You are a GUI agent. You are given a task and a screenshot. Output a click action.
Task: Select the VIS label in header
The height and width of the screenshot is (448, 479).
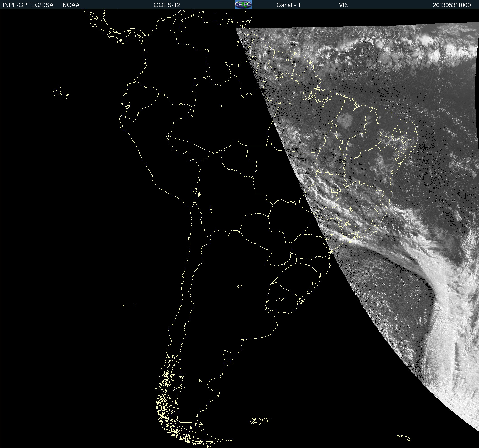coord(344,5)
